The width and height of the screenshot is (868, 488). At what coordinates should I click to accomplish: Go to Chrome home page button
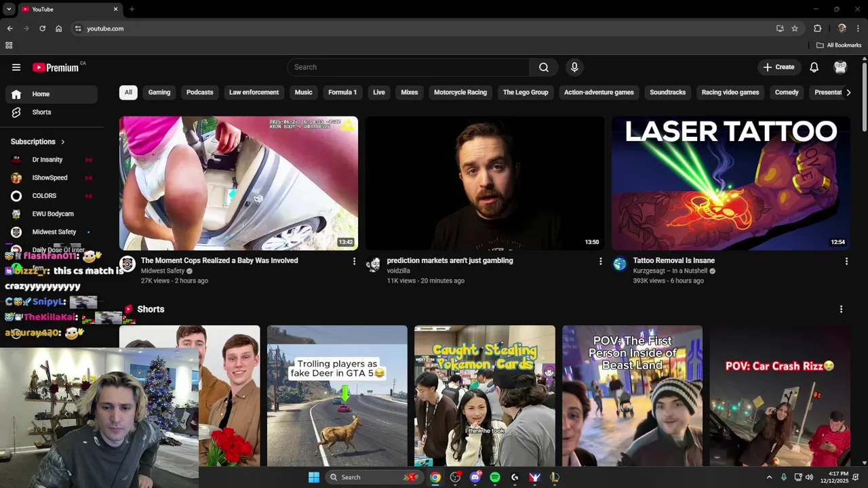click(58, 28)
